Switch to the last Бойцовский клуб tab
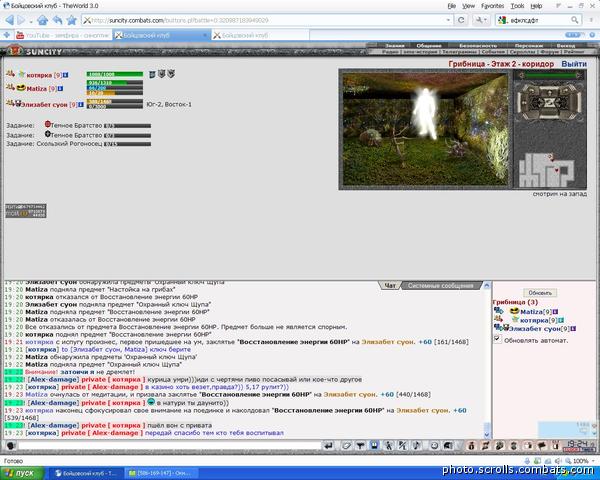The image size is (600, 480). (259, 35)
